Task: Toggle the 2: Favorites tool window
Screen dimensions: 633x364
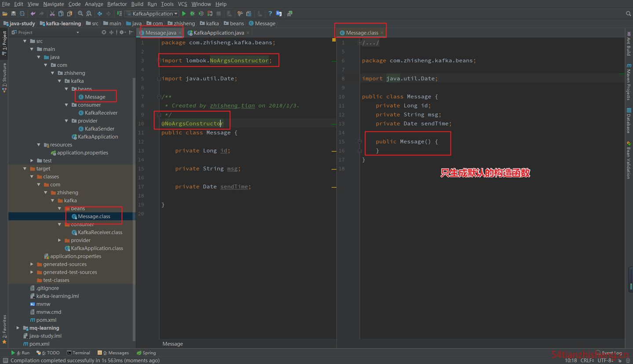Action: coord(4,329)
